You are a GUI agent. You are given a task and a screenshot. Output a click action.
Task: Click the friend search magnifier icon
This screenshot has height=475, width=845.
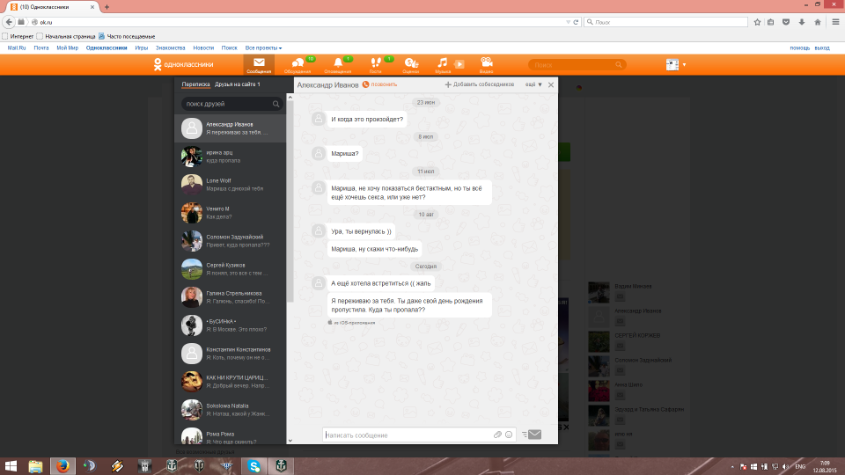[x=276, y=104]
